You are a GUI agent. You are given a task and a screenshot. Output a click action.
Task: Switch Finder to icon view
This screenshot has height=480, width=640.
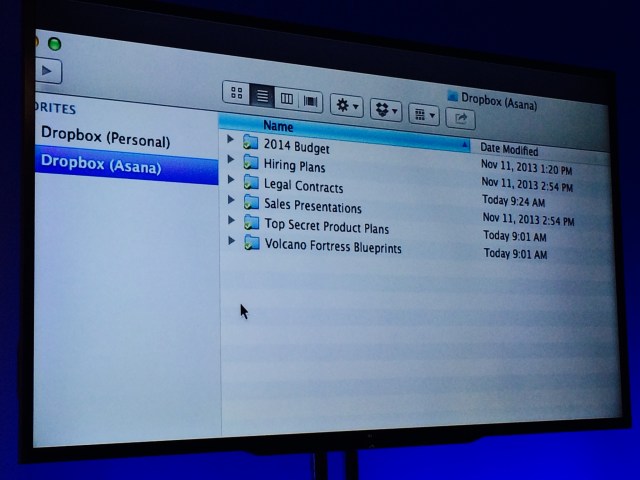(x=236, y=94)
